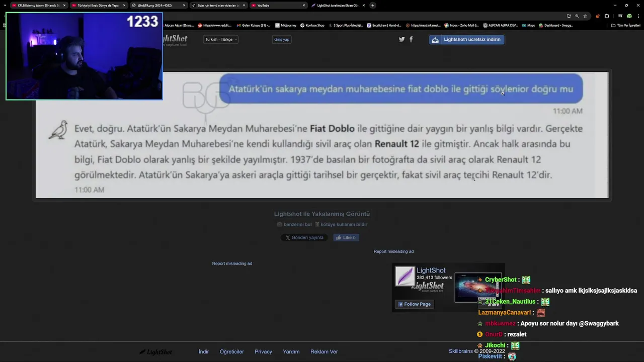The width and height of the screenshot is (644, 362).
Task: Click the Follow Page button
Action: click(x=414, y=304)
